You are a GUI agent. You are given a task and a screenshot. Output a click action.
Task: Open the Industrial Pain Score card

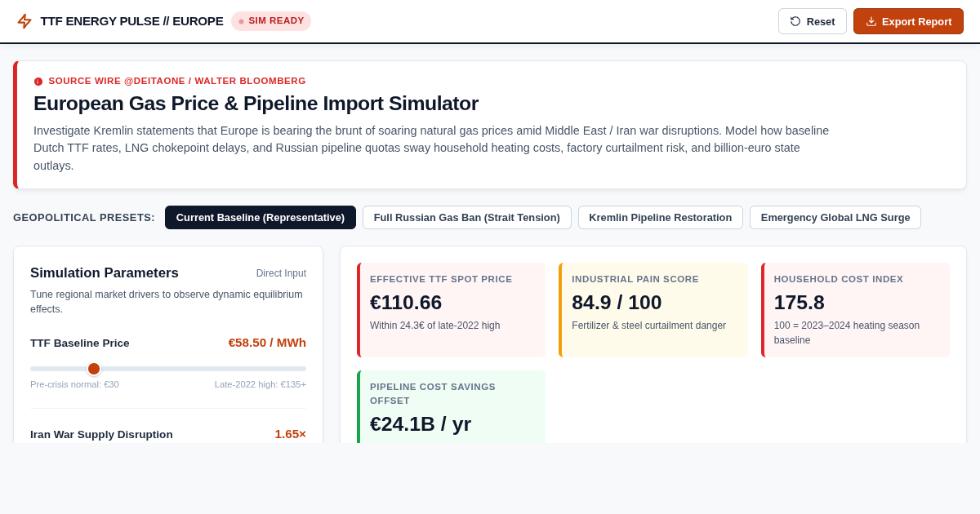(653, 310)
